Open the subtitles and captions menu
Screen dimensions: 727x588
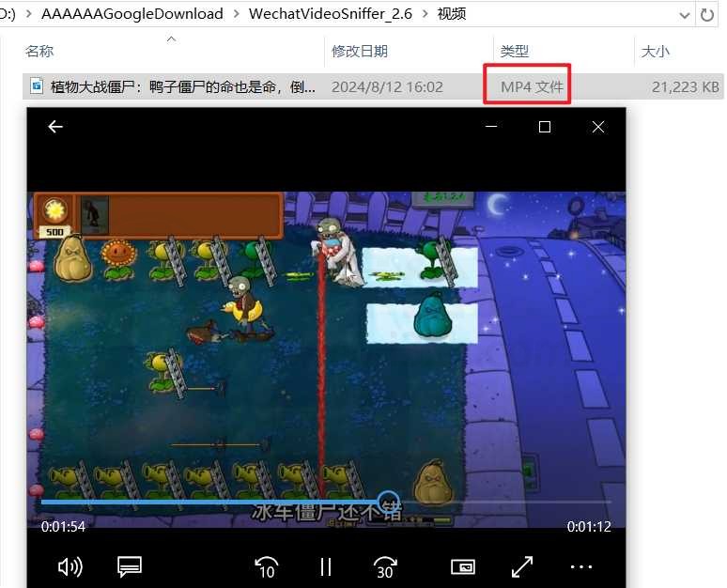(x=130, y=566)
